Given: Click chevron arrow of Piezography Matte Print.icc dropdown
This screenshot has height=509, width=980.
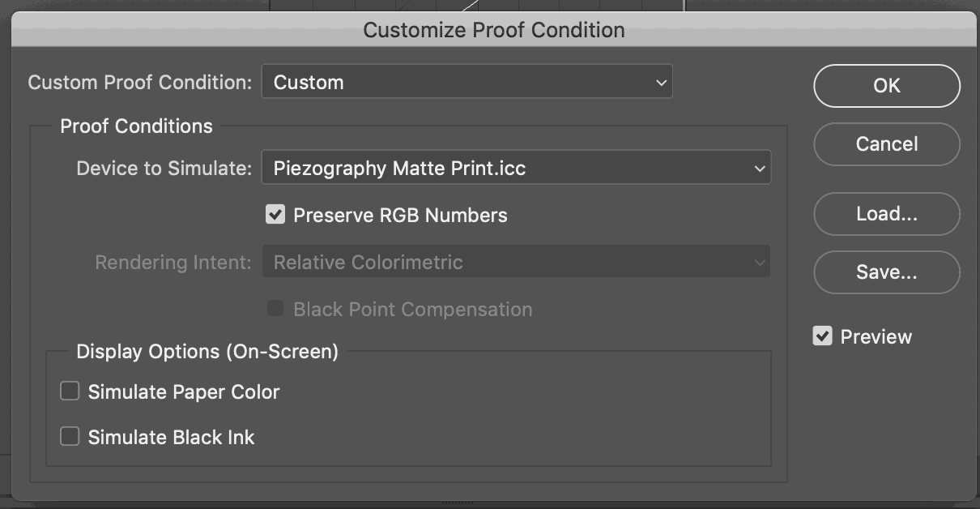Looking at the screenshot, I should (x=759, y=169).
